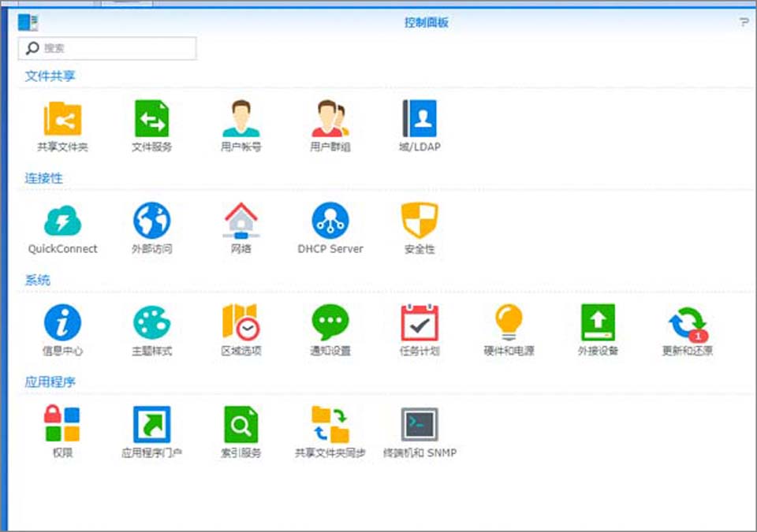Open 用户帐号 user account settings

pyautogui.click(x=241, y=119)
